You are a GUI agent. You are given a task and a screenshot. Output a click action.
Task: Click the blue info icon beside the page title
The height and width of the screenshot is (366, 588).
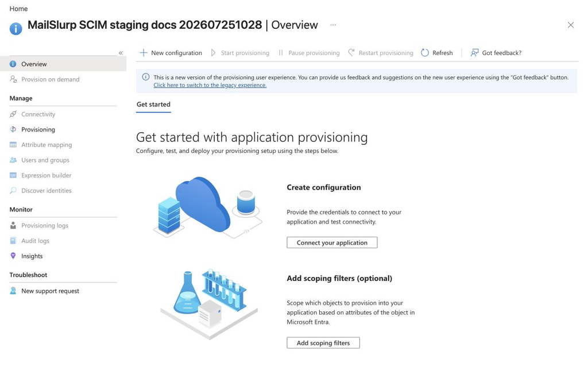(16, 29)
